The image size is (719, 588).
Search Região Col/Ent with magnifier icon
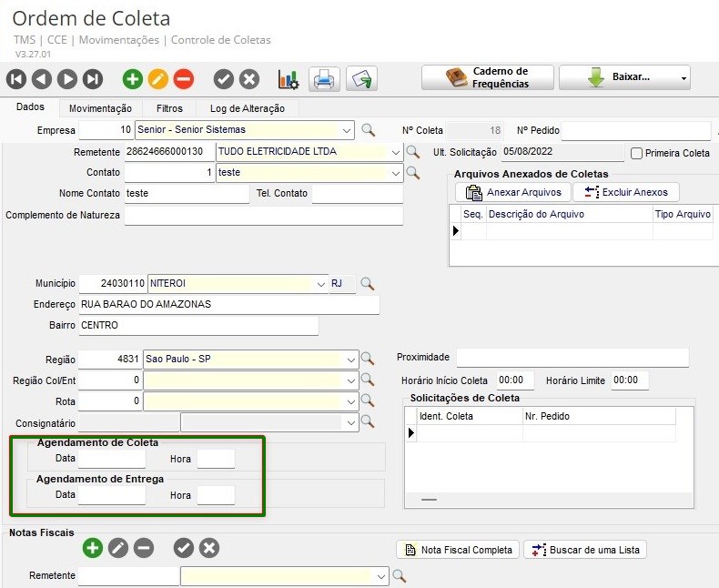click(x=368, y=380)
